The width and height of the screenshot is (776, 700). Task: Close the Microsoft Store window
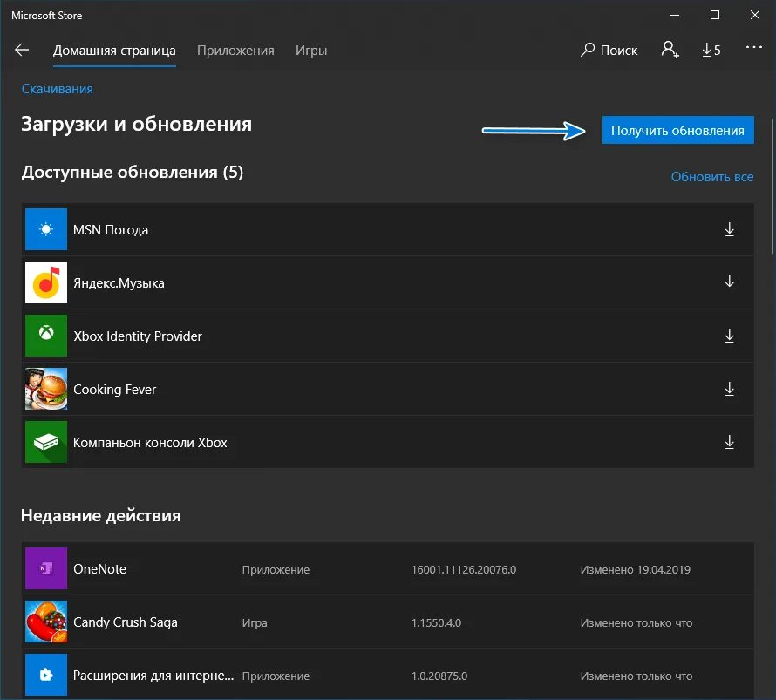pos(755,16)
